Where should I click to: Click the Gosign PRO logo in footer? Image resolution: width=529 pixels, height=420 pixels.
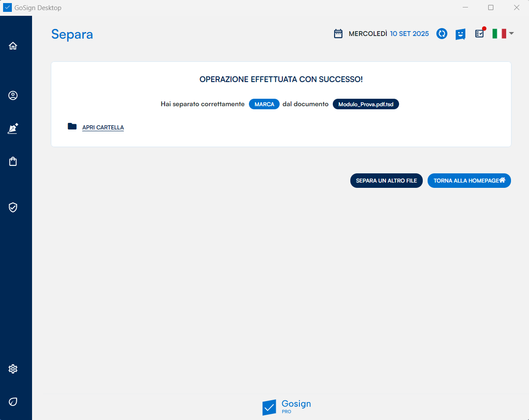point(286,407)
